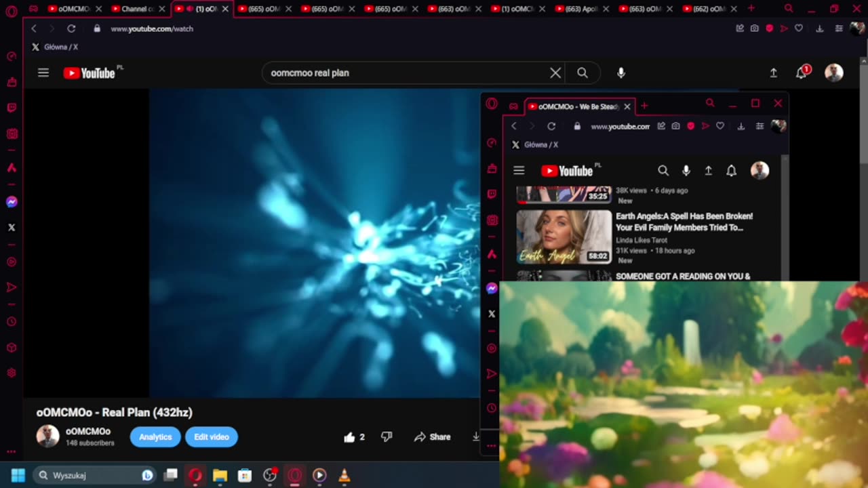Open VLC media player from taskbar

[344, 475]
